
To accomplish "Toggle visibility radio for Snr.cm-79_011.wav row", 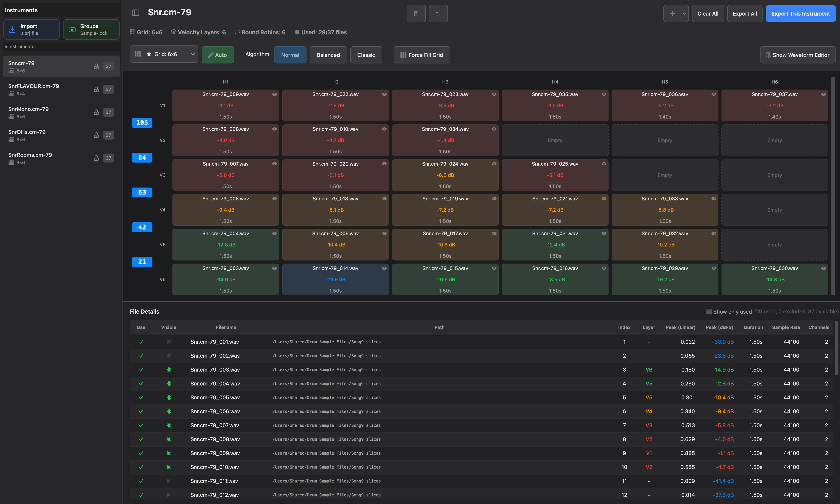I will point(169,481).
